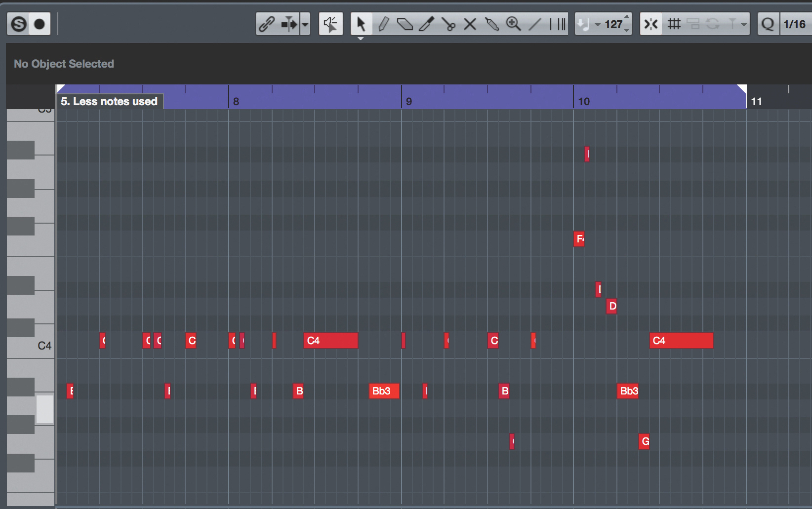The height and width of the screenshot is (509, 812).
Task: Click bar 8 on the ruler
Action: (236, 101)
